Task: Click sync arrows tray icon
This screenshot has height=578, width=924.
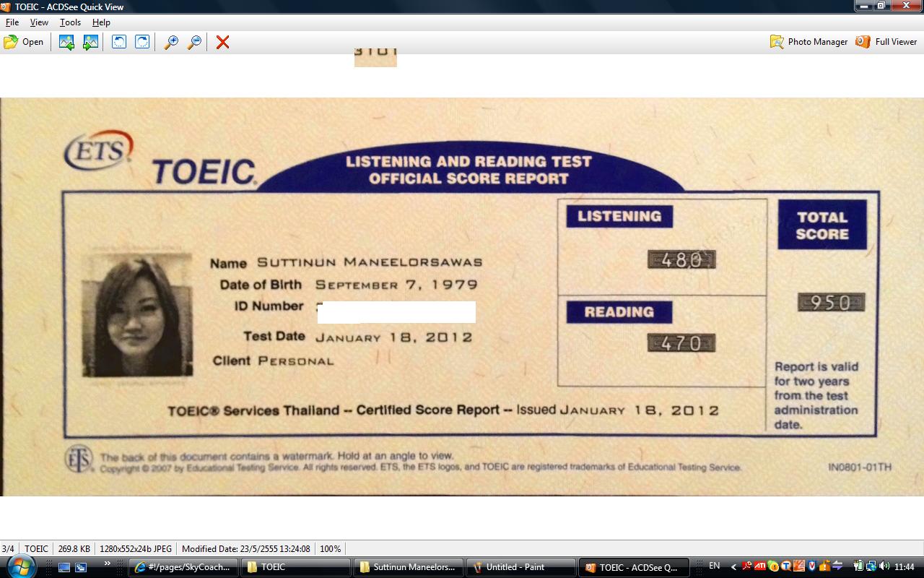Action: (x=837, y=566)
